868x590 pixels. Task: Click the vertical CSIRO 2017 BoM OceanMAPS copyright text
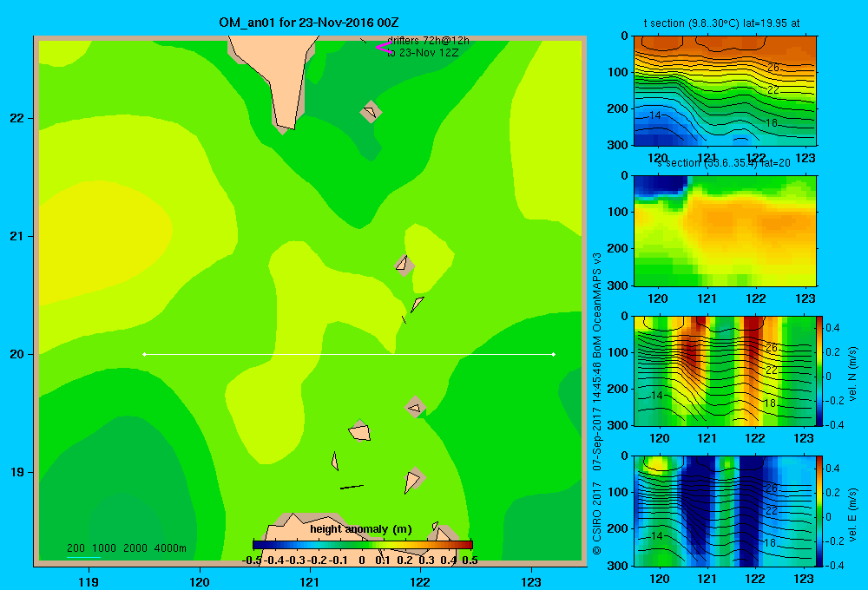click(x=597, y=404)
